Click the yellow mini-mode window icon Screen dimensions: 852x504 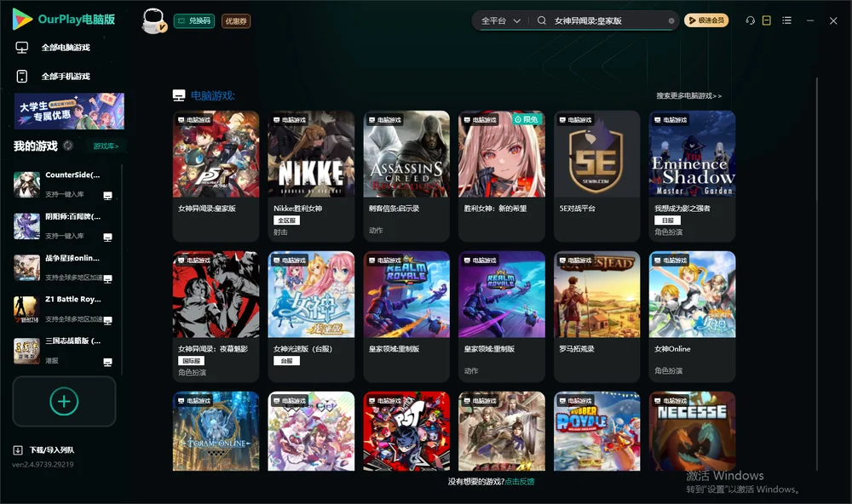tap(767, 20)
